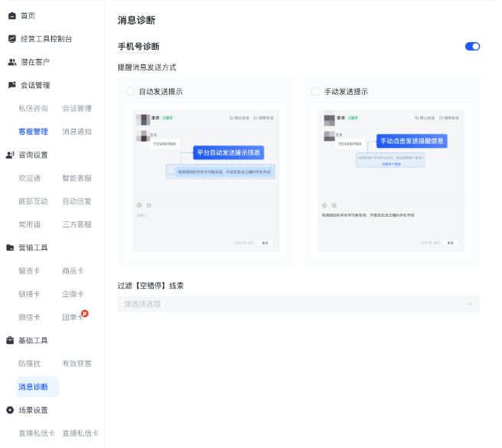
Task: Toggle the 手机号诊断 switch
Action: point(473,47)
